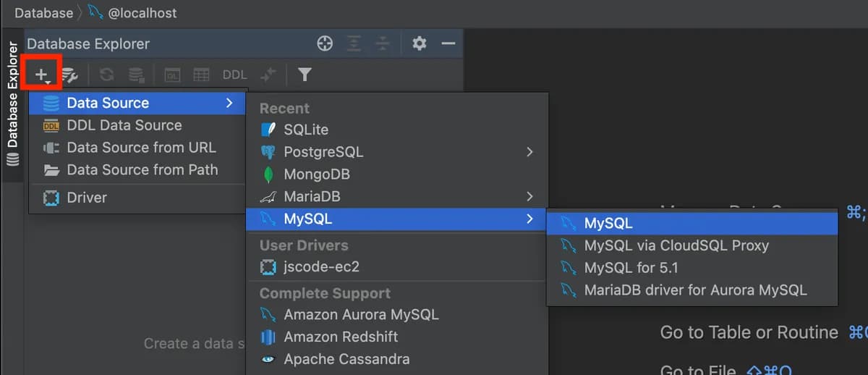The image size is (868, 375).
Task: Choose MySQL via CloudSQL Proxy
Action: (x=692, y=245)
